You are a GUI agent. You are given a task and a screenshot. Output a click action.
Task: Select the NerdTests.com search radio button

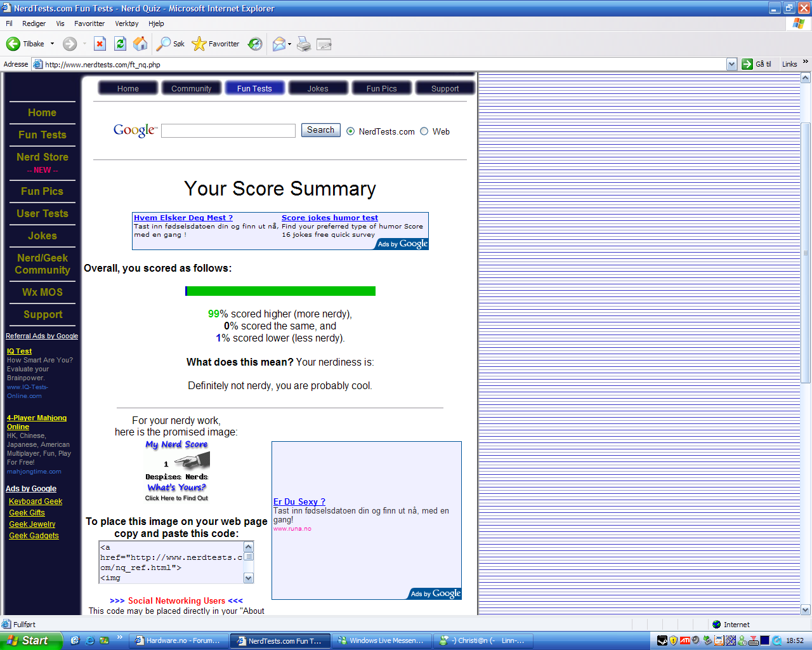[x=350, y=131]
